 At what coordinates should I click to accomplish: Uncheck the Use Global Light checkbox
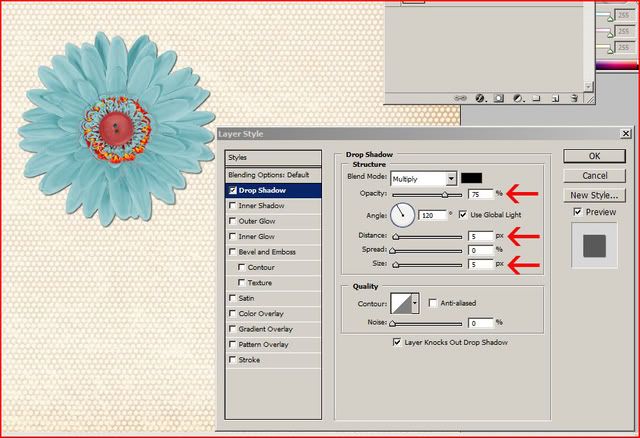tap(463, 214)
